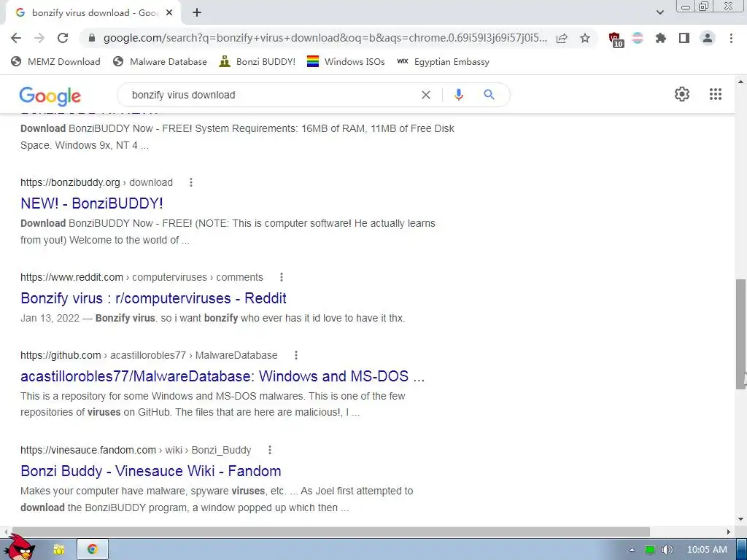Click the 10:05 AM taskbar clock
Viewport: 747px width, 560px height.
pyautogui.click(x=707, y=550)
